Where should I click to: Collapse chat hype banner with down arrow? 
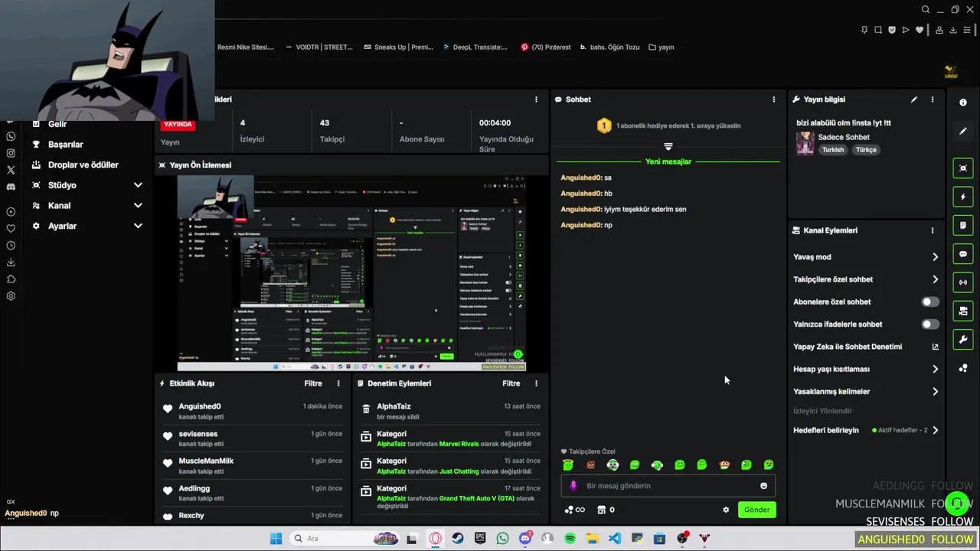[668, 146]
